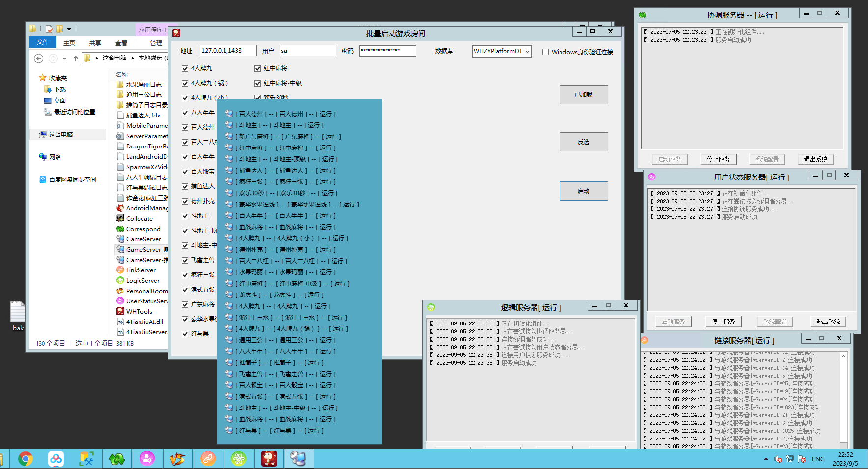
Task: Switch to the 查看 ribbon tab
Action: [121, 43]
